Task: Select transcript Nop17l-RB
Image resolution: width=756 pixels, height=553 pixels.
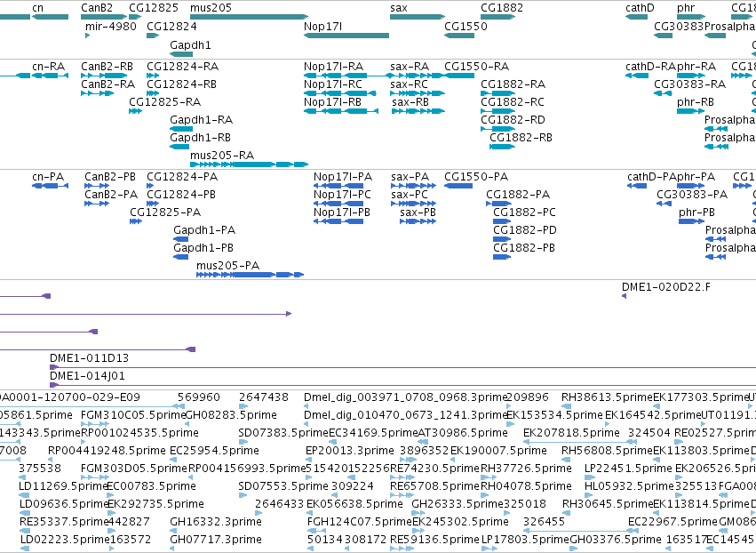Action: [332, 102]
